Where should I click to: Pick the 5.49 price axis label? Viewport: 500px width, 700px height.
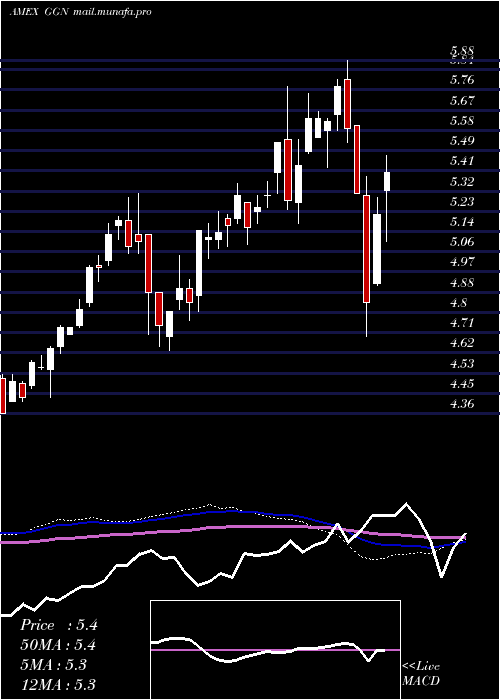click(462, 141)
